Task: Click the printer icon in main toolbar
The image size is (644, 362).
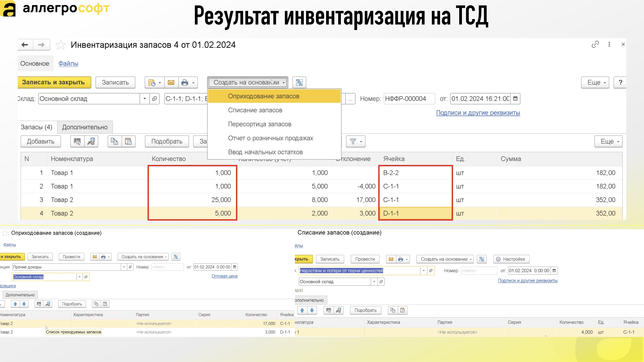Action: [x=185, y=82]
